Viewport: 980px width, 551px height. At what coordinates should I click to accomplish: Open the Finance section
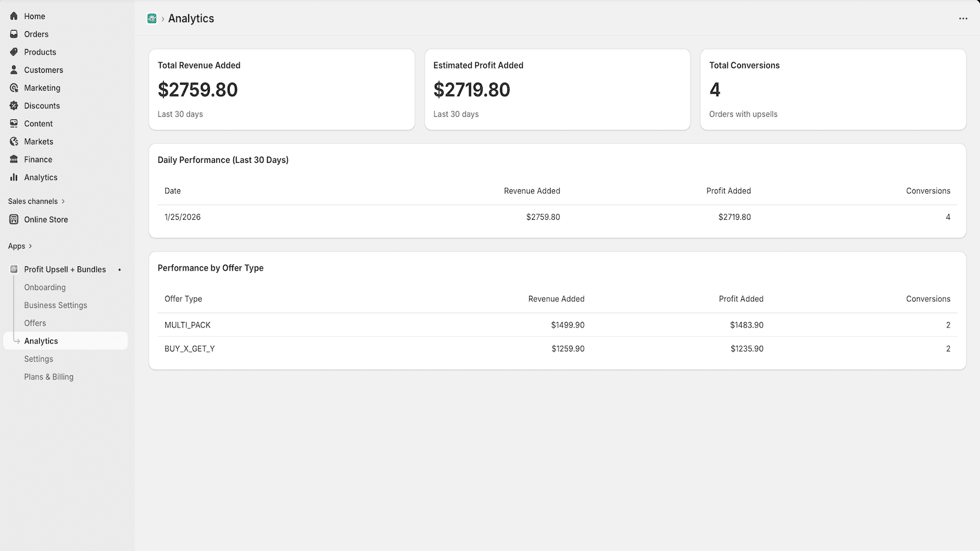tap(37, 159)
